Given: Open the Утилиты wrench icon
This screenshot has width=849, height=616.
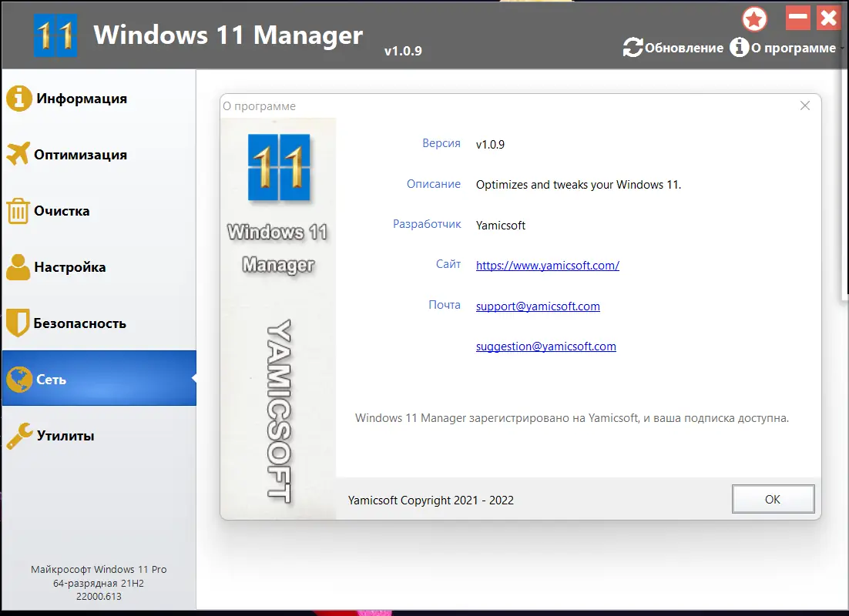Looking at the screenshot, I should click(19, 434).
